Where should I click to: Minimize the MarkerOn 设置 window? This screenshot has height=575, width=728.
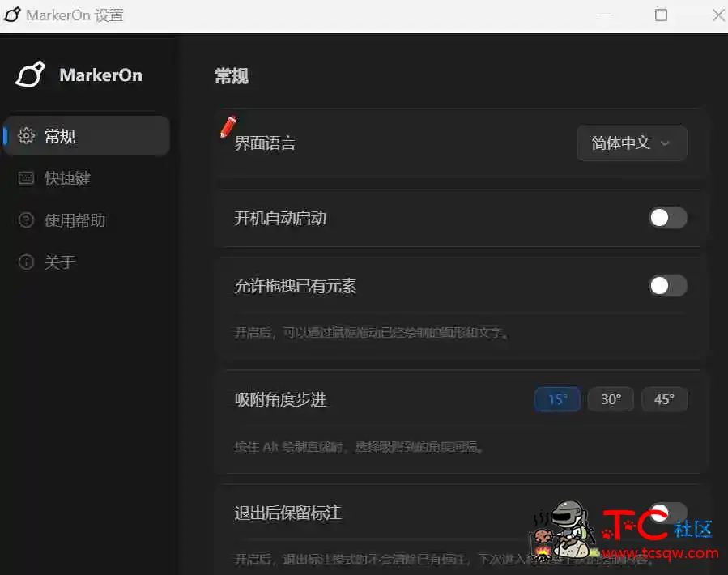pos(605,15)
